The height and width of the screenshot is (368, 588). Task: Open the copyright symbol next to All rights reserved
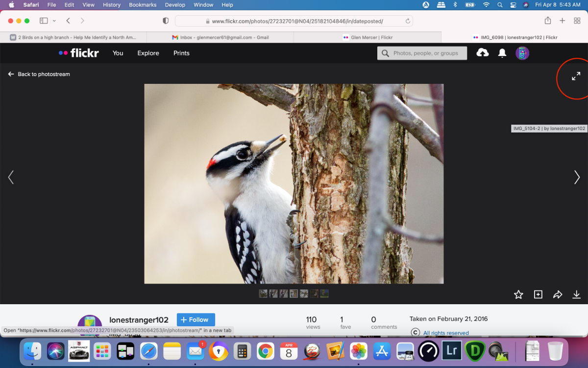[x=416, y=333]
